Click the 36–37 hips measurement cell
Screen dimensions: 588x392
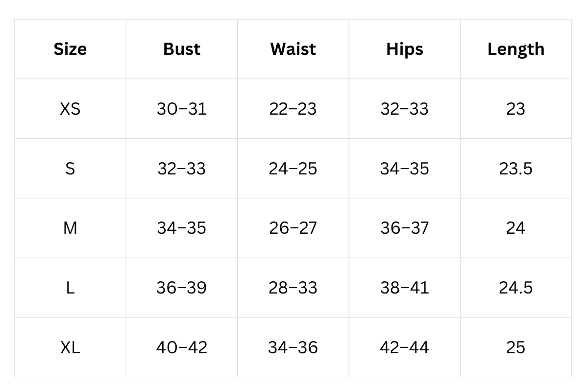point(404,228)
